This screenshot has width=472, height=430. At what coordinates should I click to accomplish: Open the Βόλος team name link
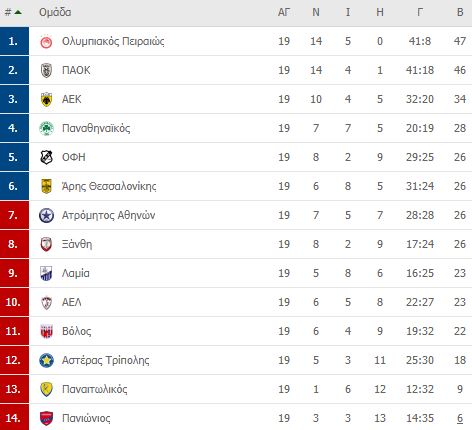(x=76, y=331)
